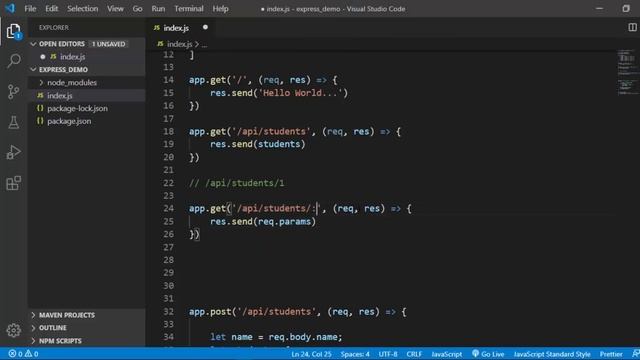Click app.post on line 32
The height and width of the screenshot is (360, 640).
pyautogui.click(x=210, y=312)
